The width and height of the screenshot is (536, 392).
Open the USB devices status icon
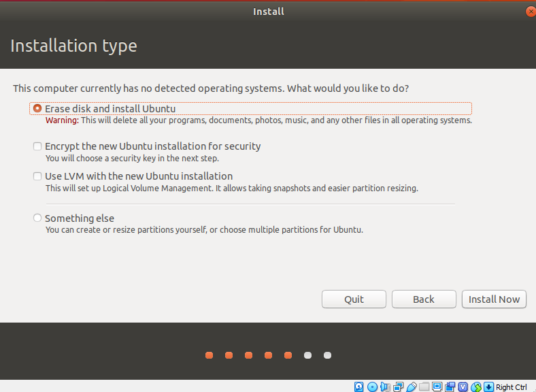pyautogui.click(x=411, y=387)
